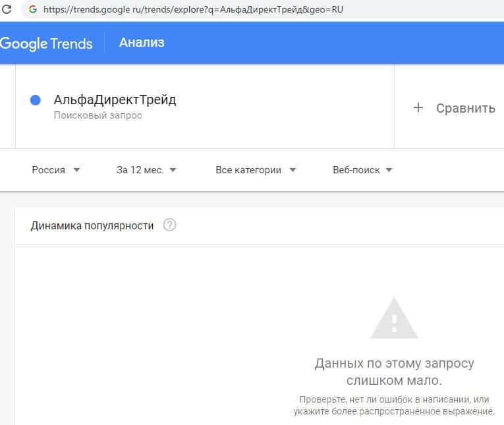Open the Россия region dropdown
This screenshot has width=504, height=425.
(x=56, y=170)
